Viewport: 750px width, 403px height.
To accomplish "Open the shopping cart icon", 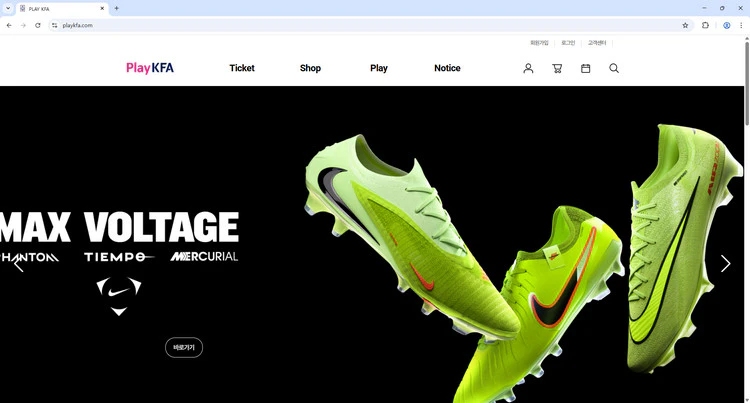I will click(557, 68).
